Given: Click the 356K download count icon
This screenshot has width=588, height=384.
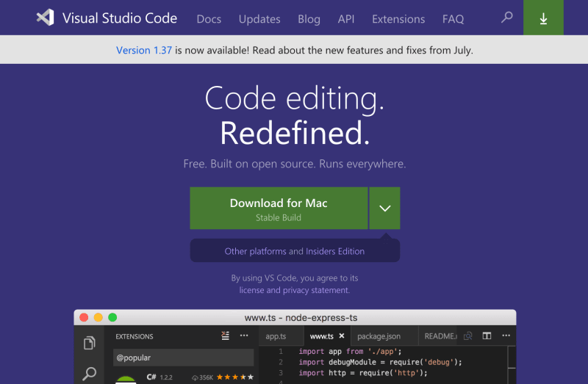Looking at the screenshot, I should pyautogui.click(x=195, y=377).
